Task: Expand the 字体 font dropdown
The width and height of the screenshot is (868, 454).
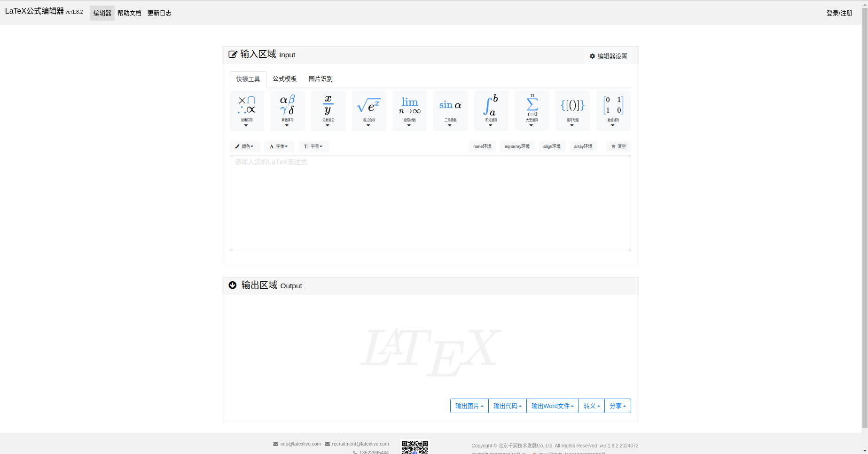Action: [x=279, y=146]
